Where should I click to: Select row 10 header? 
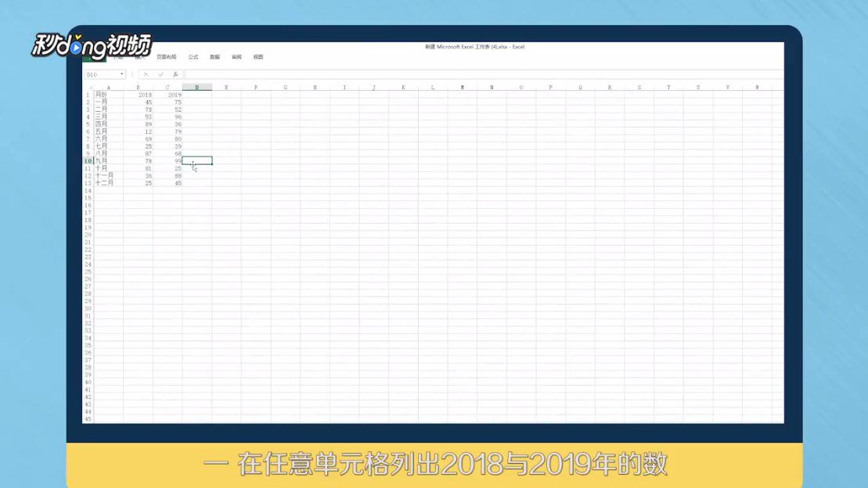(x=88, y=161)
